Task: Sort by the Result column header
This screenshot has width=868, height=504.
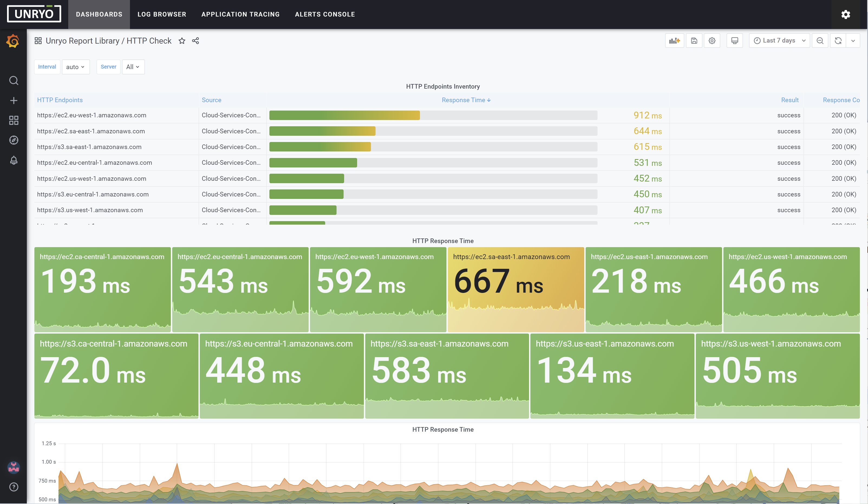Action: [x=790, y=100]
